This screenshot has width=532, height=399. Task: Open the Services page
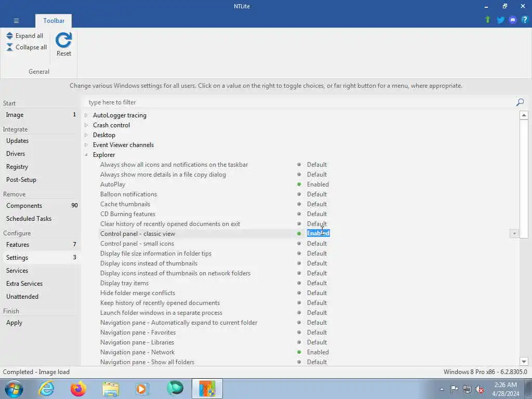click(x=41, y=270)
